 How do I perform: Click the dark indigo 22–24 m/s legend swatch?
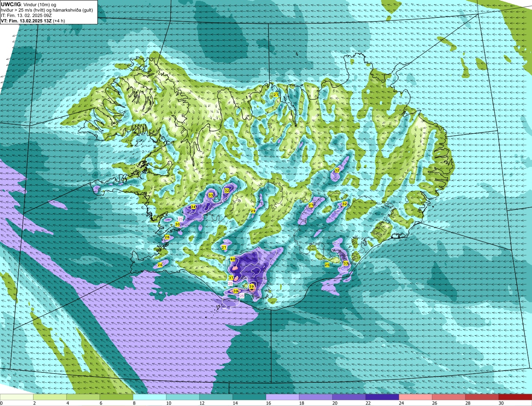coord(382,397)
